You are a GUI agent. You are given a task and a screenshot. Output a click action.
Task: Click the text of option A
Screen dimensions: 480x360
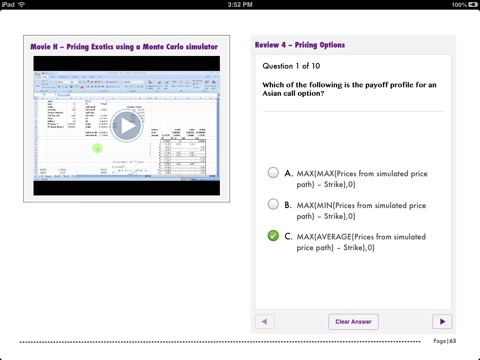point(362,179)
